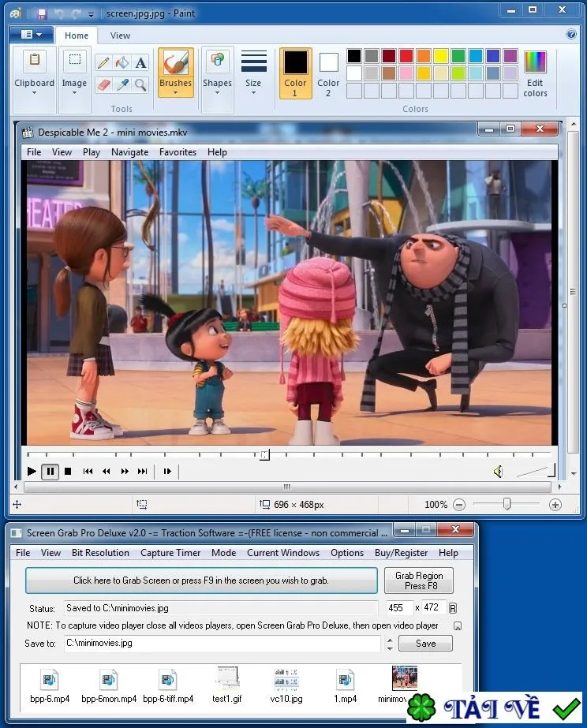This screenshot has height=728, width=587.
Task: Select the Pencil tool in Paint
Action: coord(103,62)
